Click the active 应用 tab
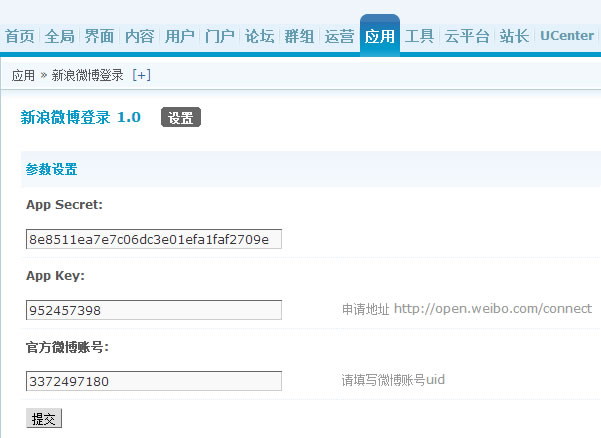The height and width of the screenshot is (438, 601). click(379, 36)
